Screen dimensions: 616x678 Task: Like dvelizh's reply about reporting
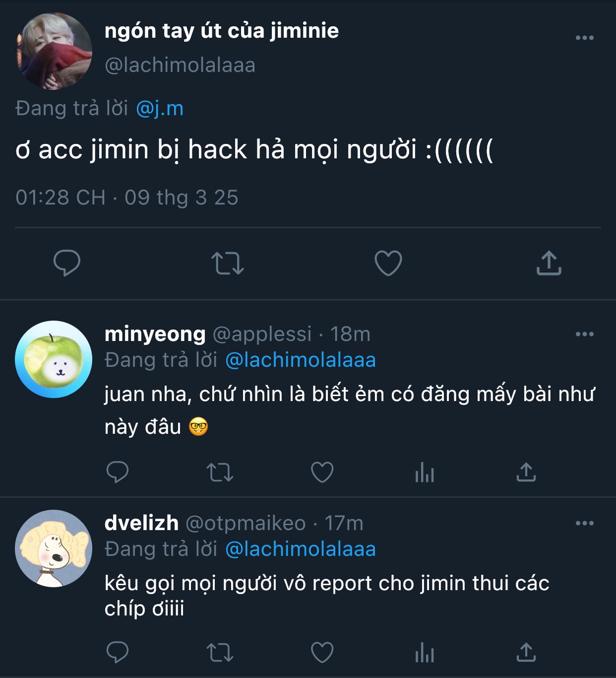(322, 652)
